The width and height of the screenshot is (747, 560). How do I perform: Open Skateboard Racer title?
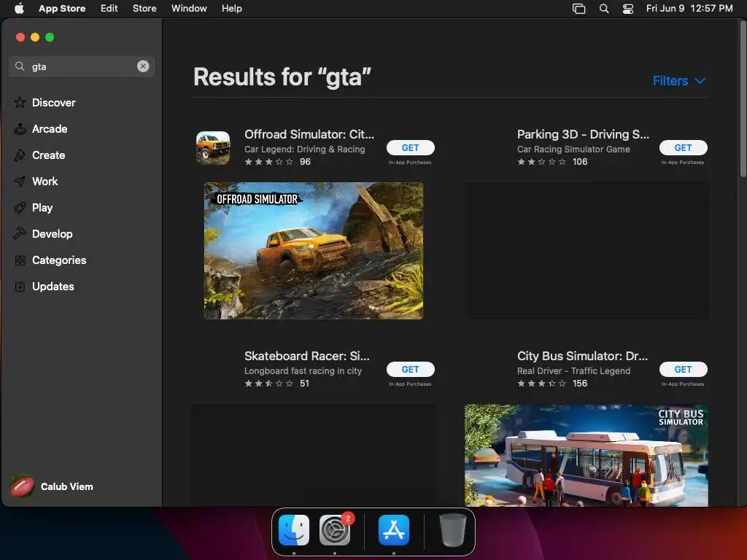coord(307,356)
